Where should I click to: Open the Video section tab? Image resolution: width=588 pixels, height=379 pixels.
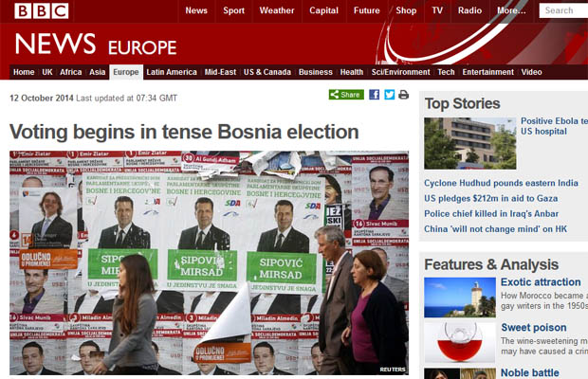coord(531,72)
